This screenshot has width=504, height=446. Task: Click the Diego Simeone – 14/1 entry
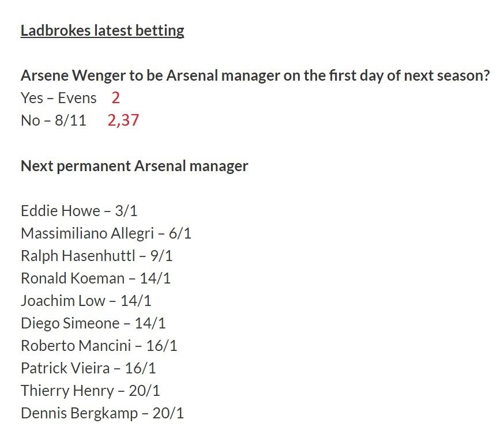93,323
